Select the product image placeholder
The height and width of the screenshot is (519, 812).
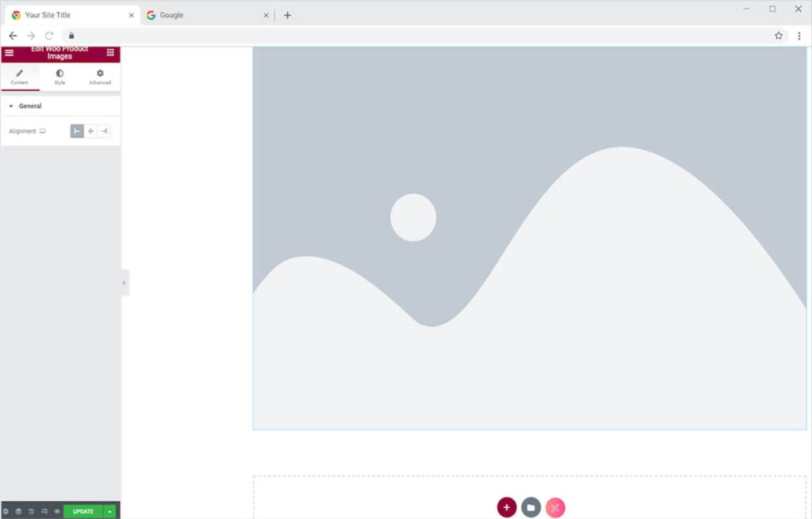(529, 238)
